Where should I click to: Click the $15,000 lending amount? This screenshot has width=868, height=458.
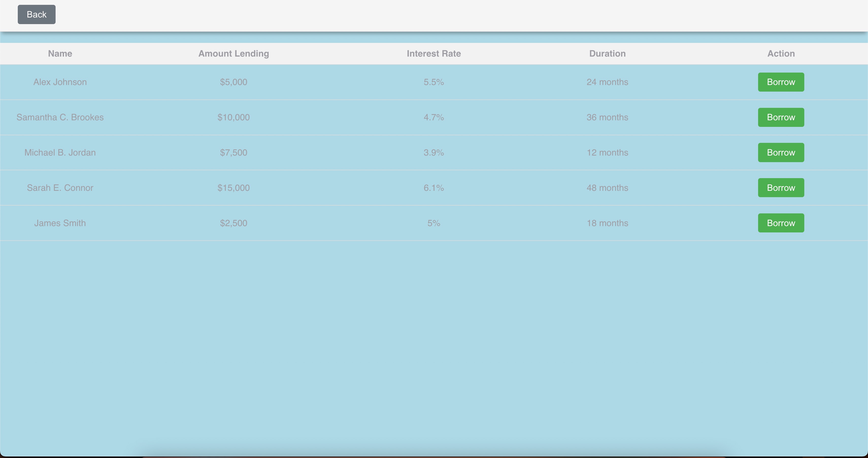pyautogui.click(x=233, y=188)
